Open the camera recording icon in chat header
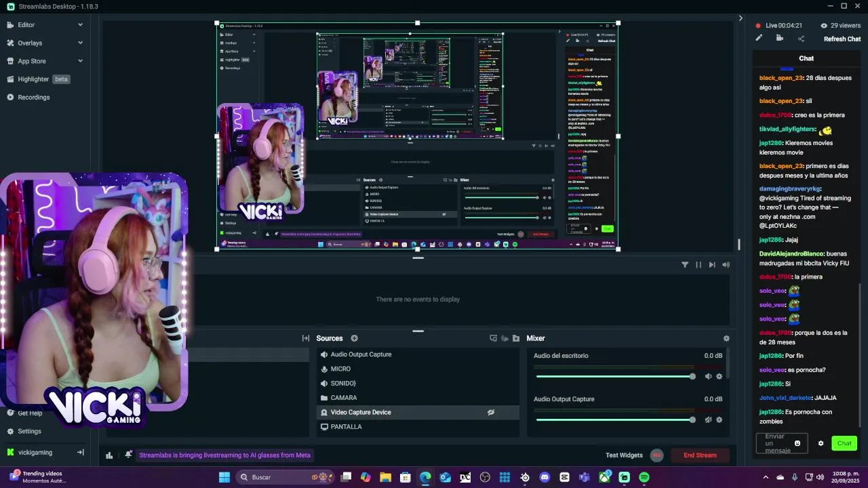 [x=780, y=38]
